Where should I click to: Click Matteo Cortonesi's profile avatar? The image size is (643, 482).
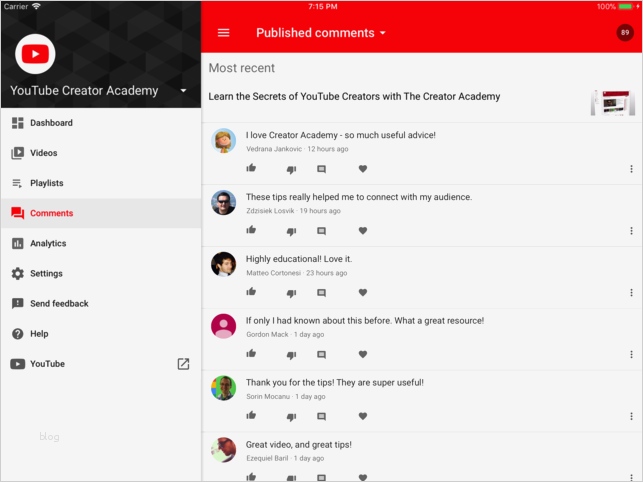coord(223,265)
